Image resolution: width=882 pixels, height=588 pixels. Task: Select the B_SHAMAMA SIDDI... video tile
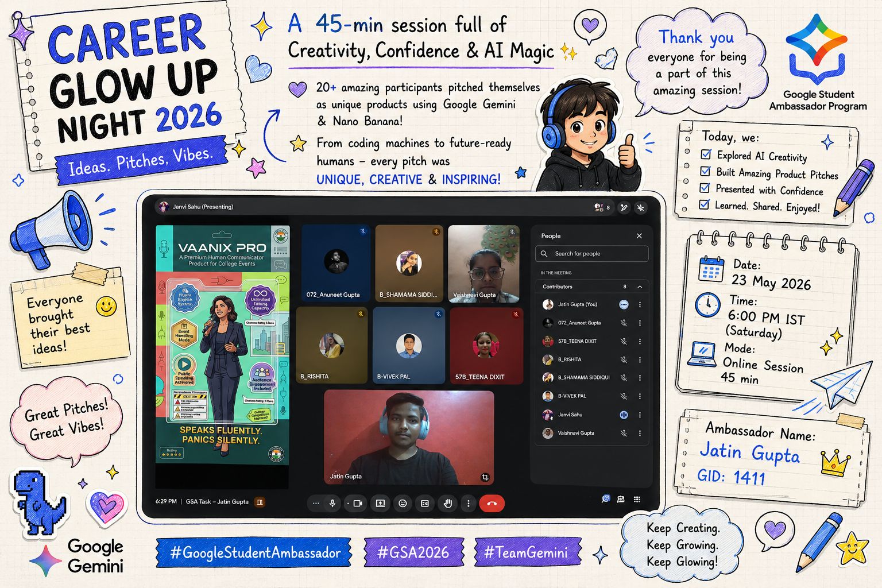click(x=409, y=263)
